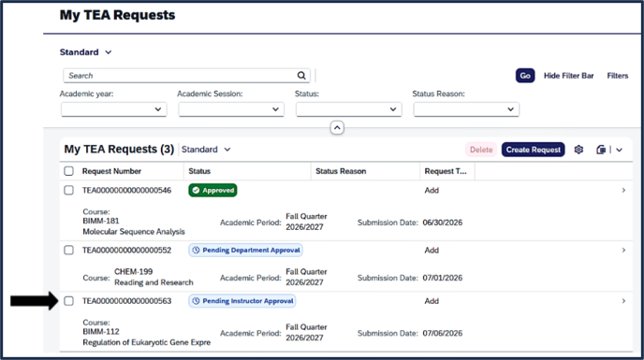644x360 pixels.
Task: Click request number TEA0000000000000546
Action: pyautogui.click(x=127, y=190)
